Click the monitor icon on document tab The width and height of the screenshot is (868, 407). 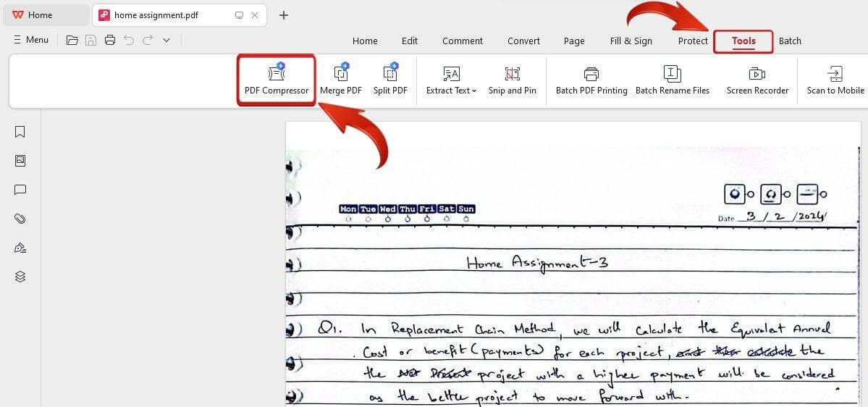(x=239, y=15)
